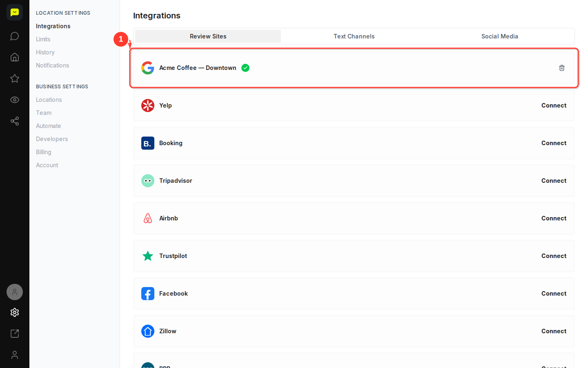Click the yellow chat app logo
Viewport: 588px width, 368px height.
pyautogui.click(x=15, y=12)
